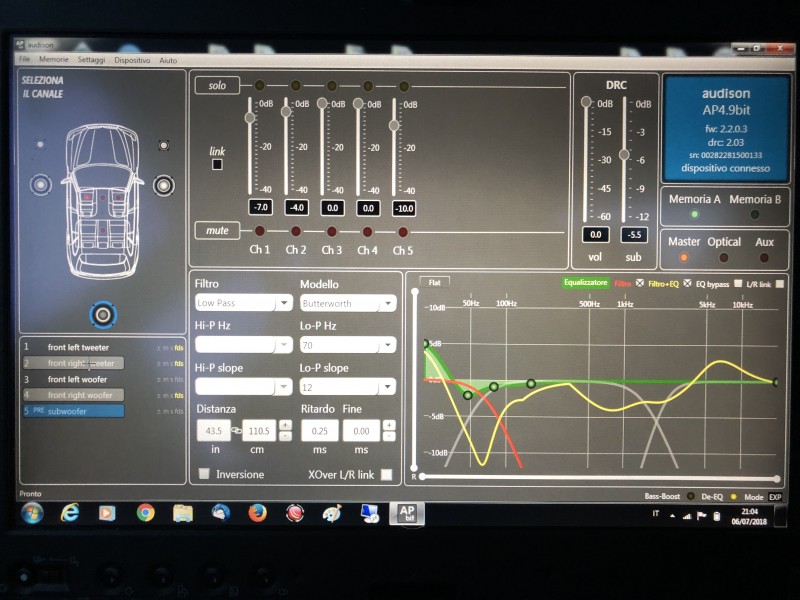
Task: Click the Ch 5 level slider knob
Action: 394,125
